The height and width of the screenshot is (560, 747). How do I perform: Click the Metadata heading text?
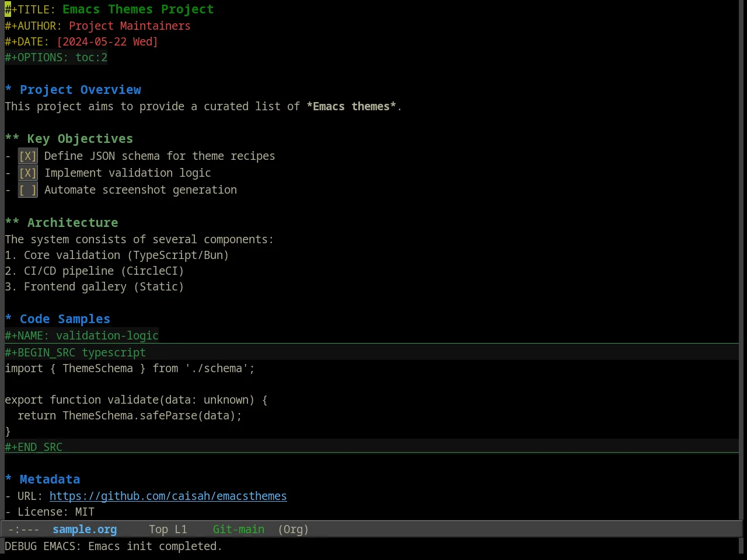pos(50,480)
